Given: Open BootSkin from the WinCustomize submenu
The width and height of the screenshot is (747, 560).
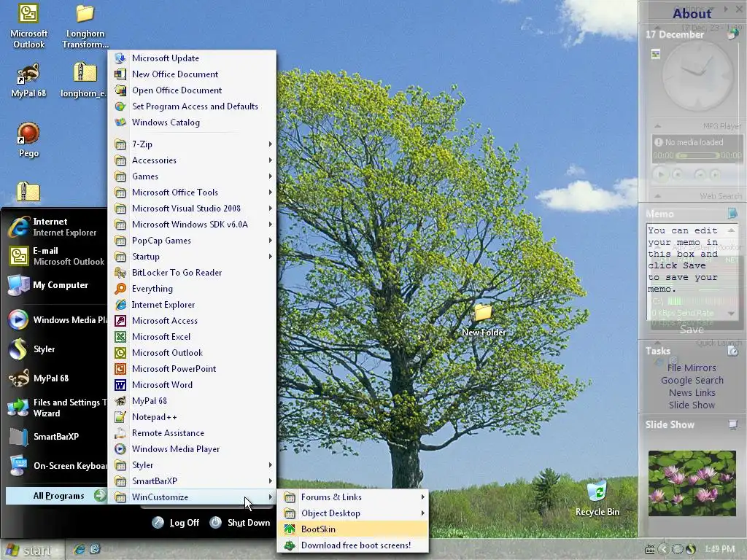Looking at the screenshot, I should tap(352, 529).
